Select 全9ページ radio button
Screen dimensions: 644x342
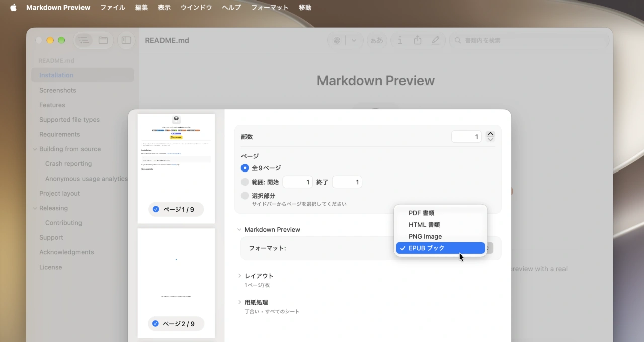pos(245,168)
